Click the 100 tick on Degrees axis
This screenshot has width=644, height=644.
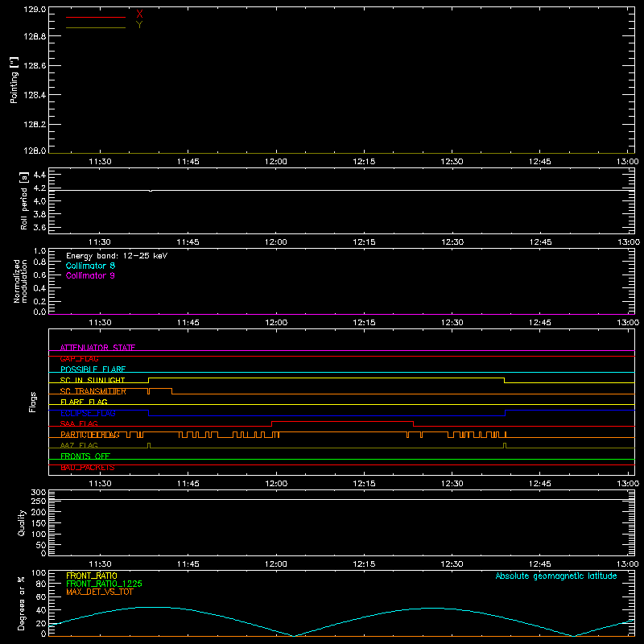pyautogui.click(x=39, y=573)
